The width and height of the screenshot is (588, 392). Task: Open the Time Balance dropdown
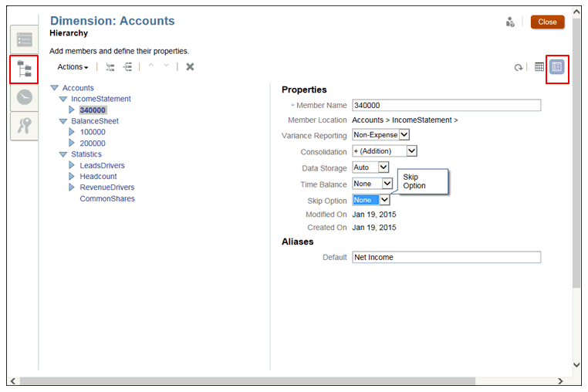(372, 184)
